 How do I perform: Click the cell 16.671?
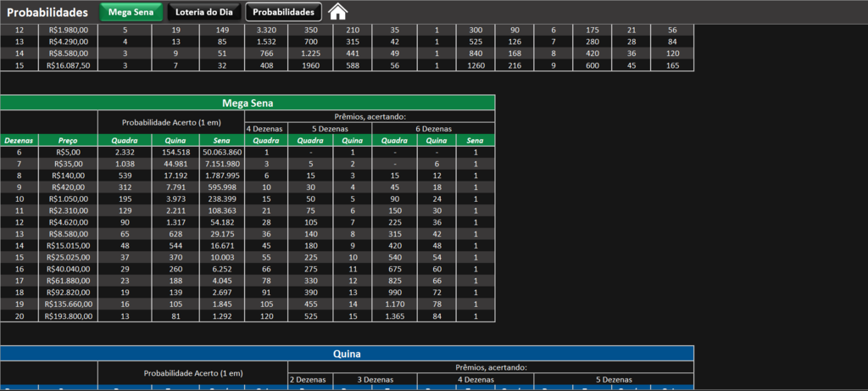coord(222,246)
